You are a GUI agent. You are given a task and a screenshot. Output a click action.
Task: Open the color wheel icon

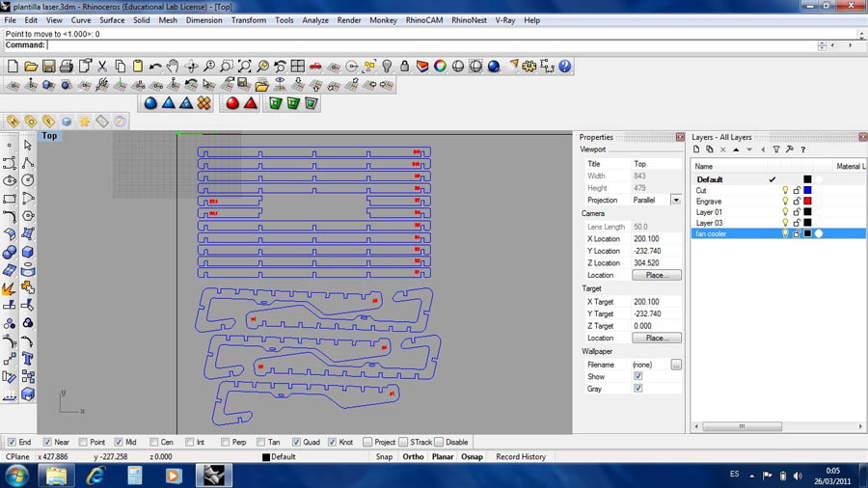(440, 67)
